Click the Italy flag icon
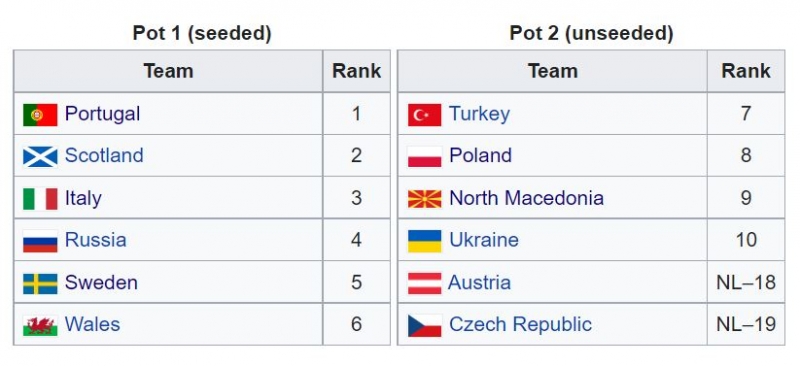This screenshot has height=366, width=800. click(40, 199)
